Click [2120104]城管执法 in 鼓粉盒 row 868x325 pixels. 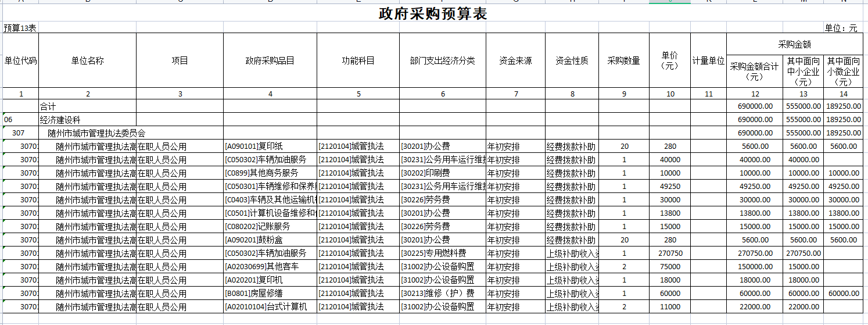358,240
